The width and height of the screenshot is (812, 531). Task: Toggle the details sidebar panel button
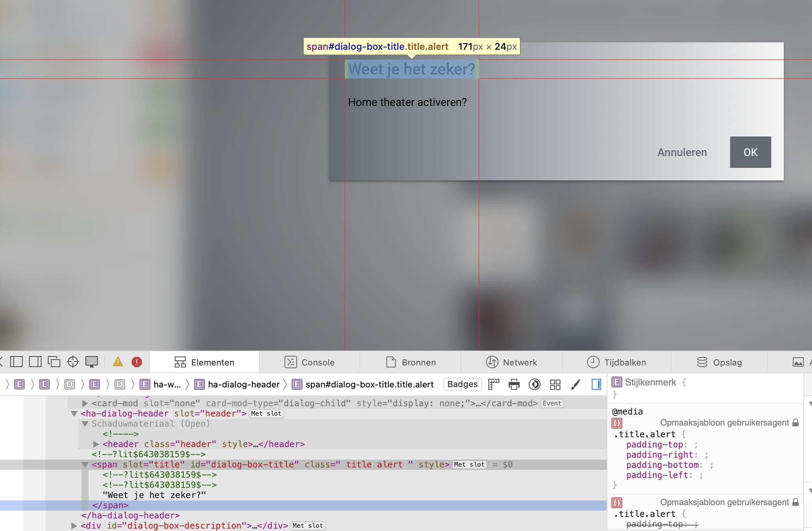[596, 384]
